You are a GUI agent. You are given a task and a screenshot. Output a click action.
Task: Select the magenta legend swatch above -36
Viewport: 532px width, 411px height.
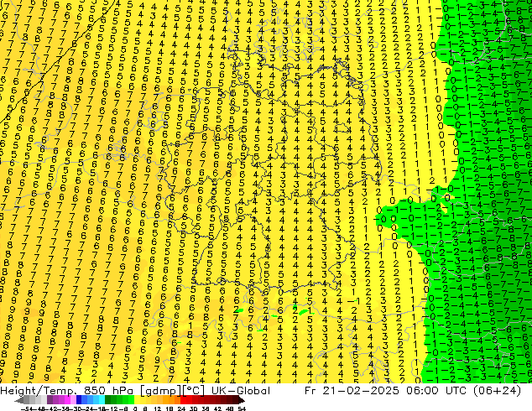(x=67, y=400)
